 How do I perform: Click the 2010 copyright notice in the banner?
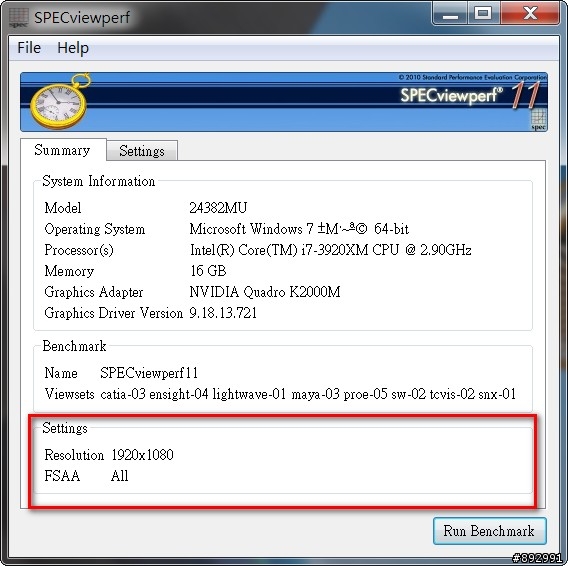(x=472, y=77)
